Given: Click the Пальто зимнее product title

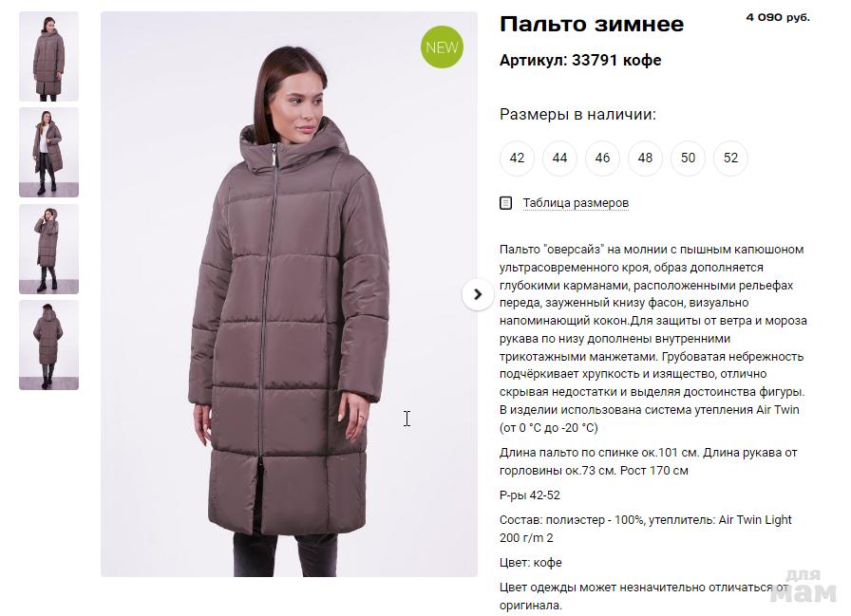Looking at the screenshot, I should [592, 25].
